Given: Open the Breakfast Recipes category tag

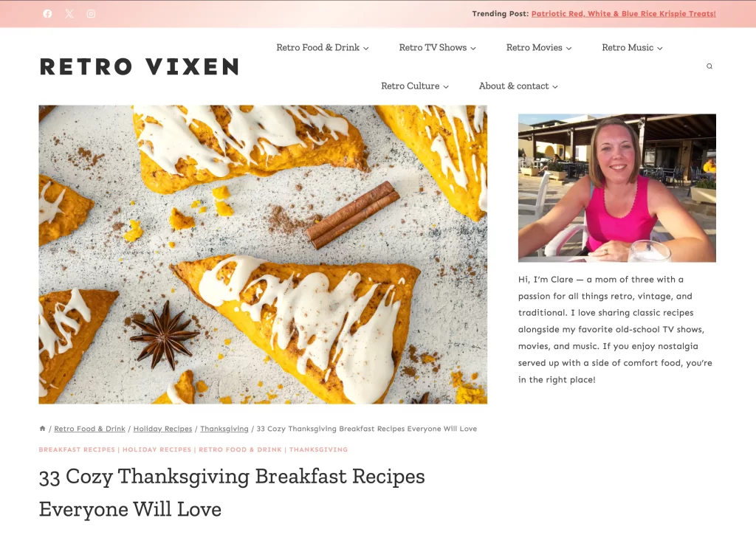Looking at the screenshot, I should (77, 449).
